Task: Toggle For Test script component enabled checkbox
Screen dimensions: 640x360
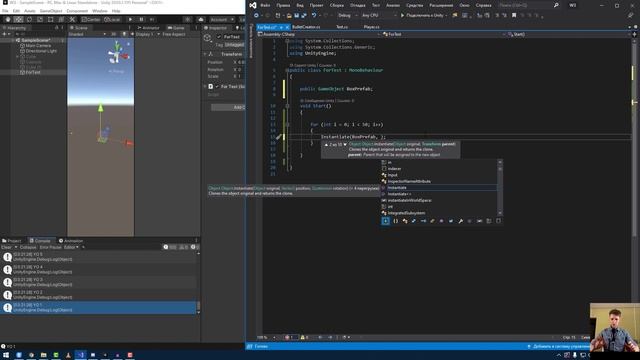Action: coord(217,87)
